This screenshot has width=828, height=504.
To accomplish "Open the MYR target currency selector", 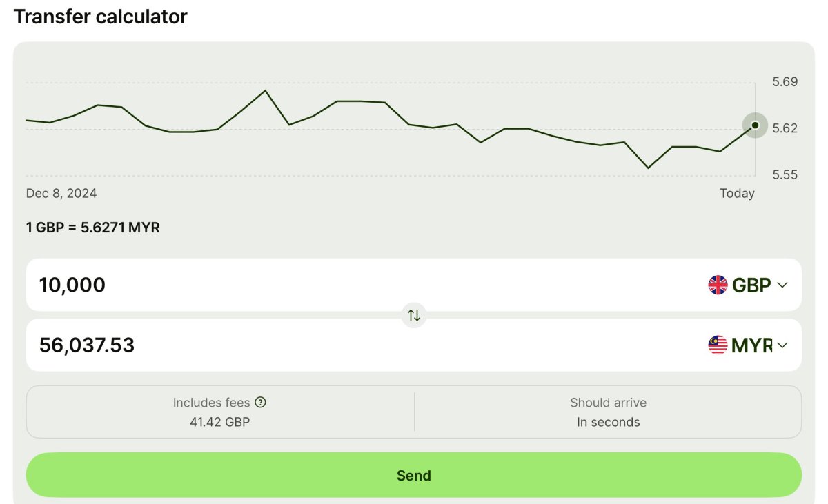I will (x=748, y=345).
